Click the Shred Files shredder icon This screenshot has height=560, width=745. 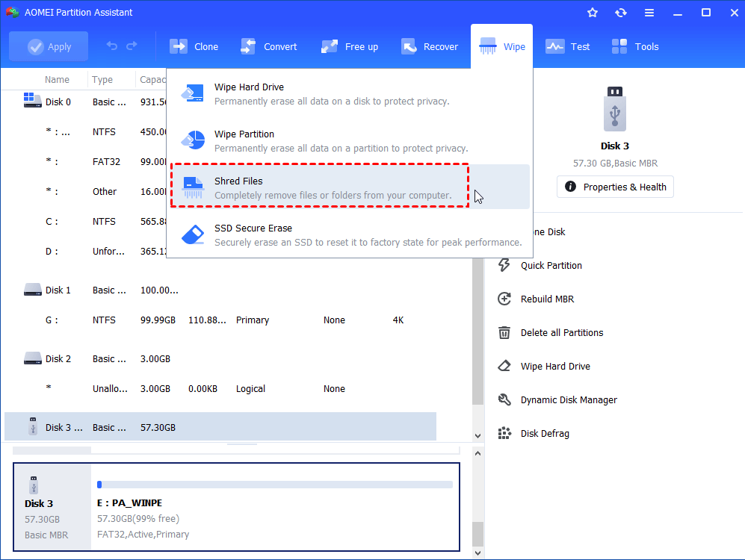(x=193, y=187)
